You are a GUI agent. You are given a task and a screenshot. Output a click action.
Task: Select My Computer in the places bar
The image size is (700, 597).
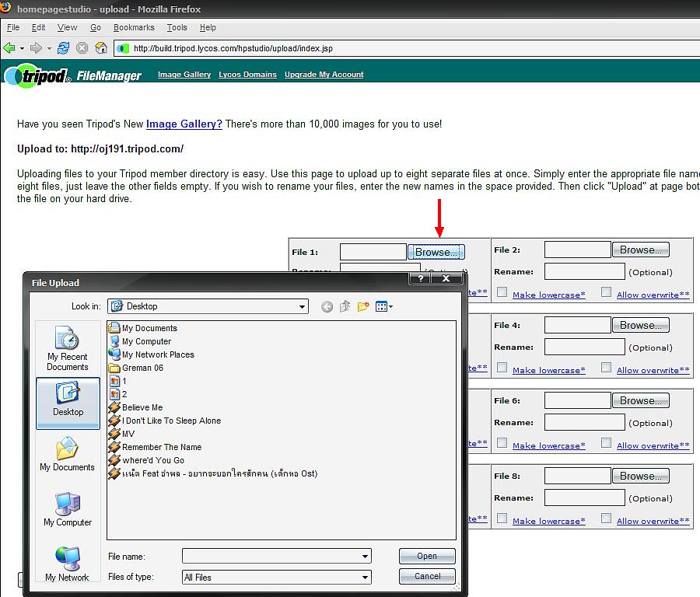pos(68,509)
